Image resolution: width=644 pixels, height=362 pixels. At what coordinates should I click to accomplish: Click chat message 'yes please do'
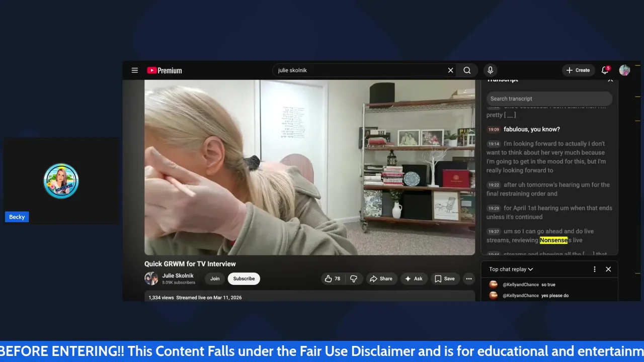(555, 296)
